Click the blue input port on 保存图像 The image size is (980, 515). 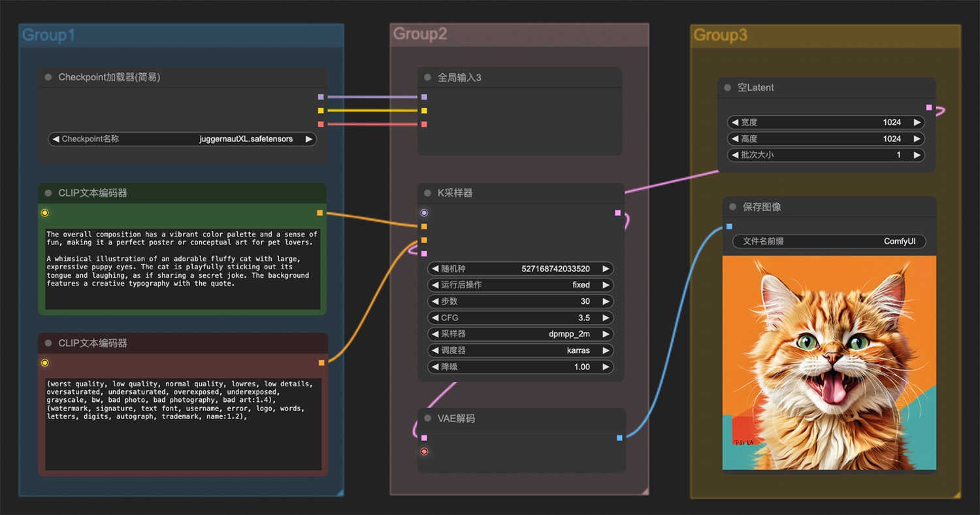point(729,227)
